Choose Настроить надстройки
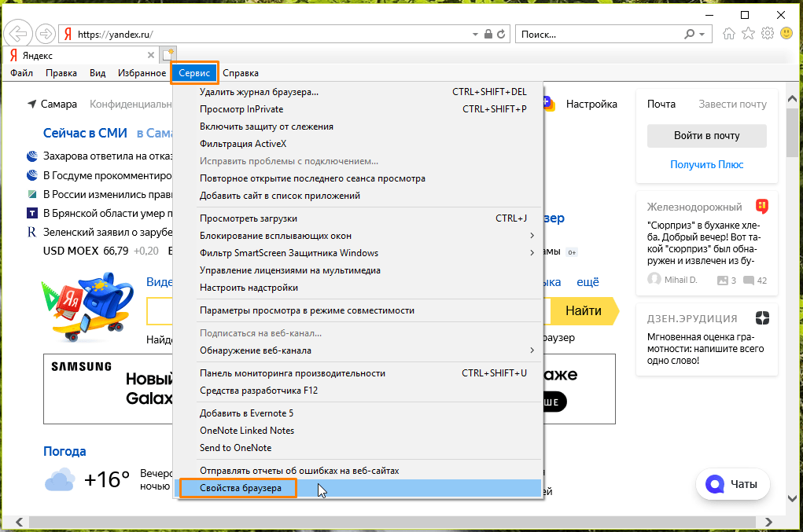Screen dimensions: 803x532 click(358, 288)
